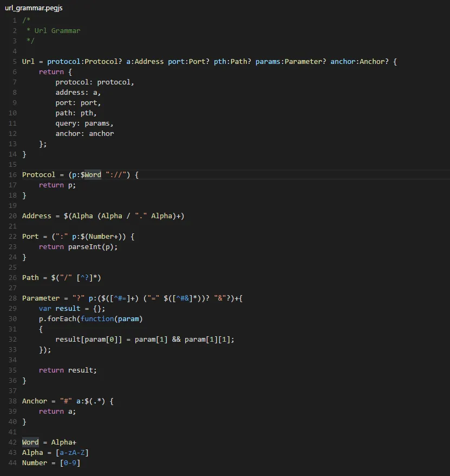Click the Path rule name on line 26

pos(29,277)
